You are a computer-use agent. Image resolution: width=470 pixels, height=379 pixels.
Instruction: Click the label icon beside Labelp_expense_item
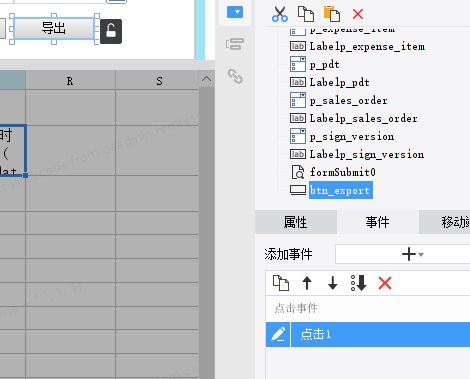pyautogui.click(x=298, y=46)
